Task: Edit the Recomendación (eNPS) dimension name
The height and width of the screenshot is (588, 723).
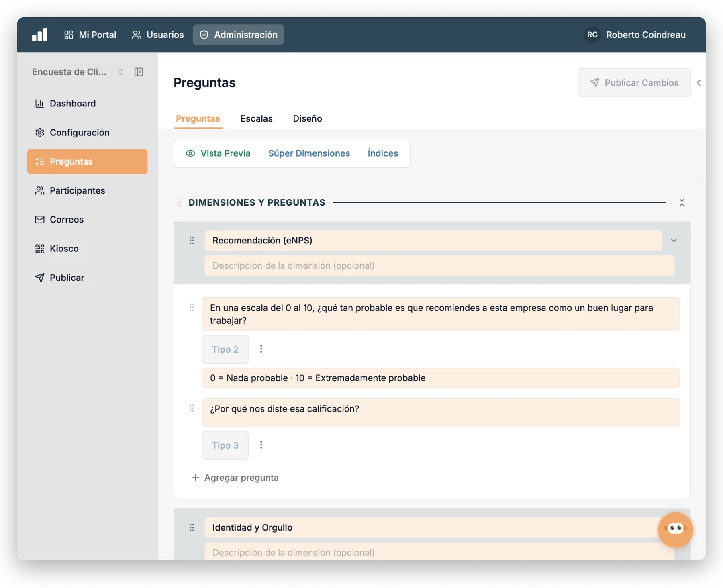Action: pos(433,240)
